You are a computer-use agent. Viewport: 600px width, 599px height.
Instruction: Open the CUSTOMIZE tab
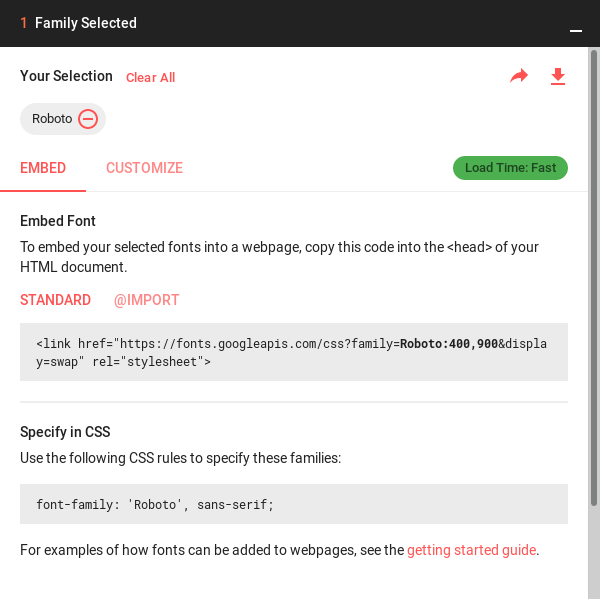(144, 168)
